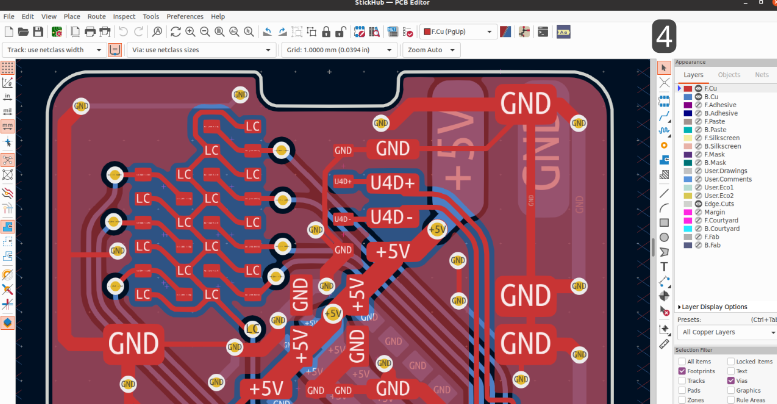Screen dimensions: 777x404
Task: Switch to the Objects tab
Action: pyautogui.click(x=729, y=75)
